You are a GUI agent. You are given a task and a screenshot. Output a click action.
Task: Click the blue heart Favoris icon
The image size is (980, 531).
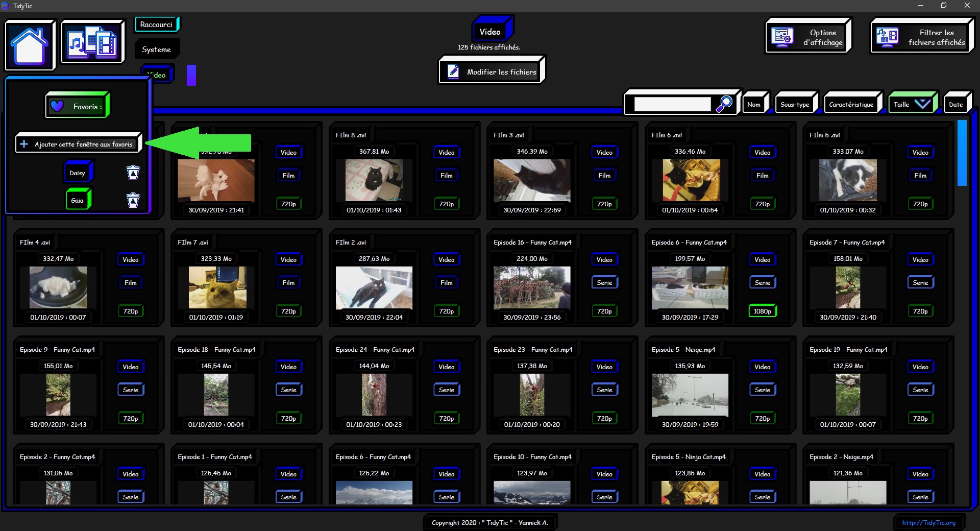[57, 106]
